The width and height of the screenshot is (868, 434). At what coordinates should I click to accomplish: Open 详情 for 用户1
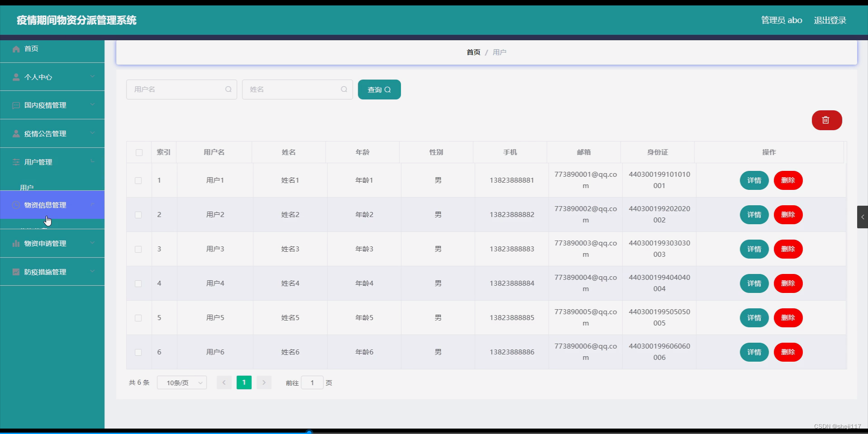(x=754, y=180)
